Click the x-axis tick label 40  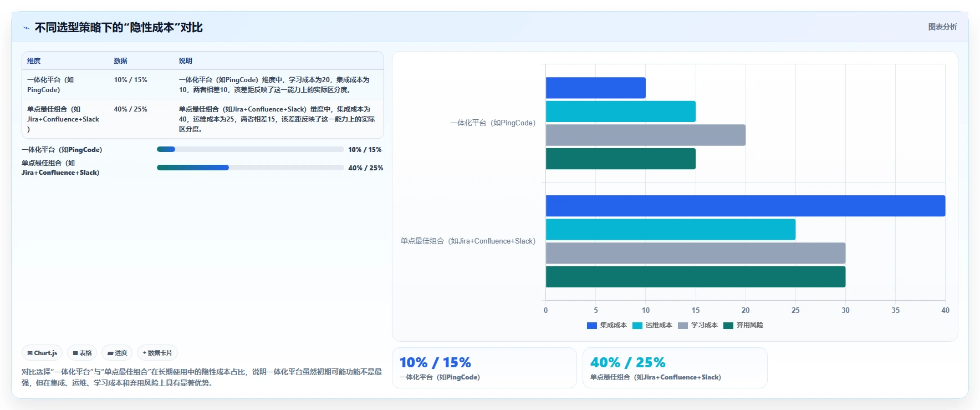[x=945, y=310]
